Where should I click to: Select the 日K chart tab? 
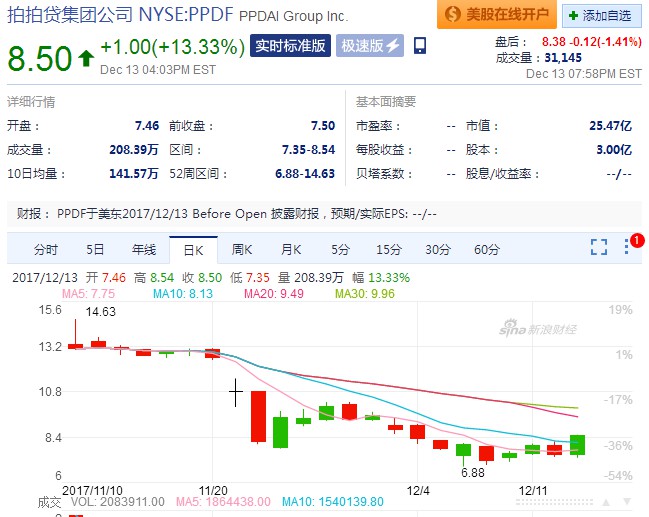[x=193, y=250]
